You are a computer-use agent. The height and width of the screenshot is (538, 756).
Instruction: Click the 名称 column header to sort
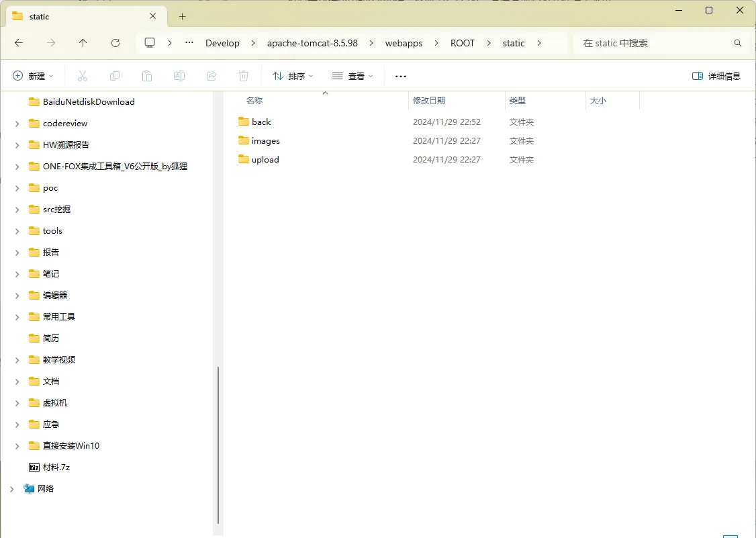pyautogui.click(x=254, y=99)
